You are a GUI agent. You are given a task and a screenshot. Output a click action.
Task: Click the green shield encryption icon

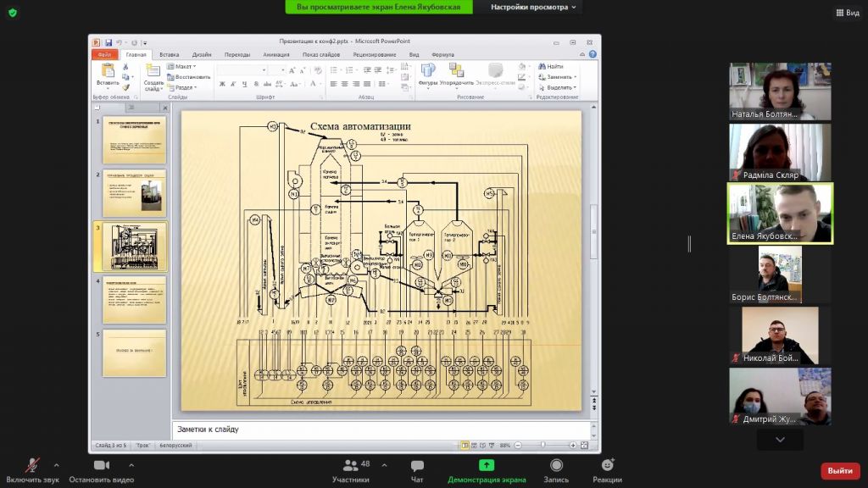(13, 13)
